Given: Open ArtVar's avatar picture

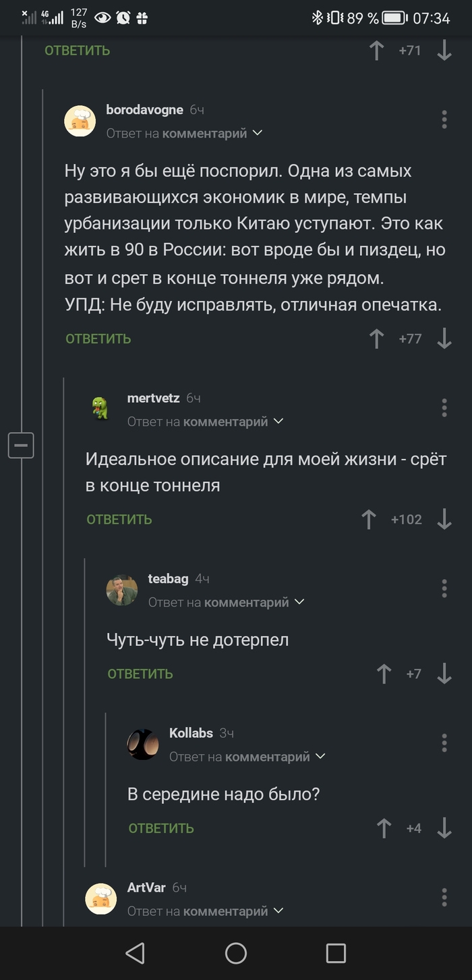Looking at the screenshot, I should coord(100,898).
